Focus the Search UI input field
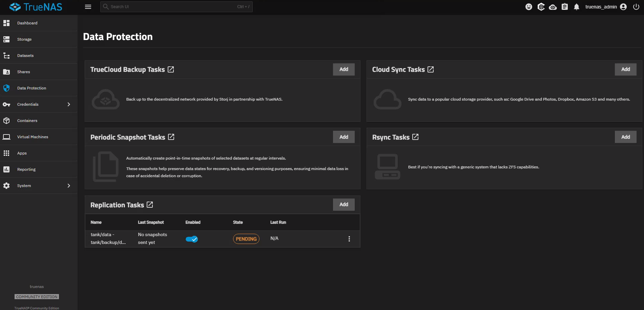644x310 pixels. pos(176,7)
